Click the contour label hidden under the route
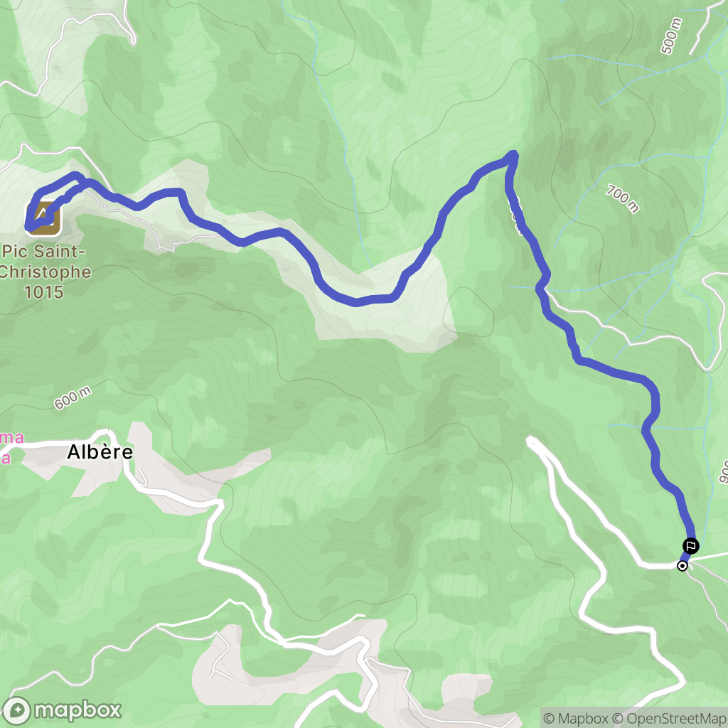This screenshot has height=728, width=728. tap(516, 216)
